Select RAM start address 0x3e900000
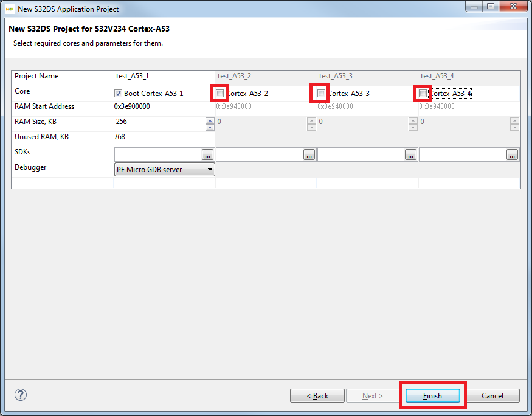532x416 pixels. point(132,106)
